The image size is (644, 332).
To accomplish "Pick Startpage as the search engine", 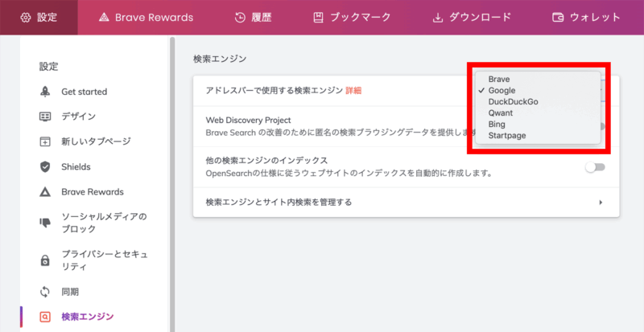I will (x=507, y=136).
